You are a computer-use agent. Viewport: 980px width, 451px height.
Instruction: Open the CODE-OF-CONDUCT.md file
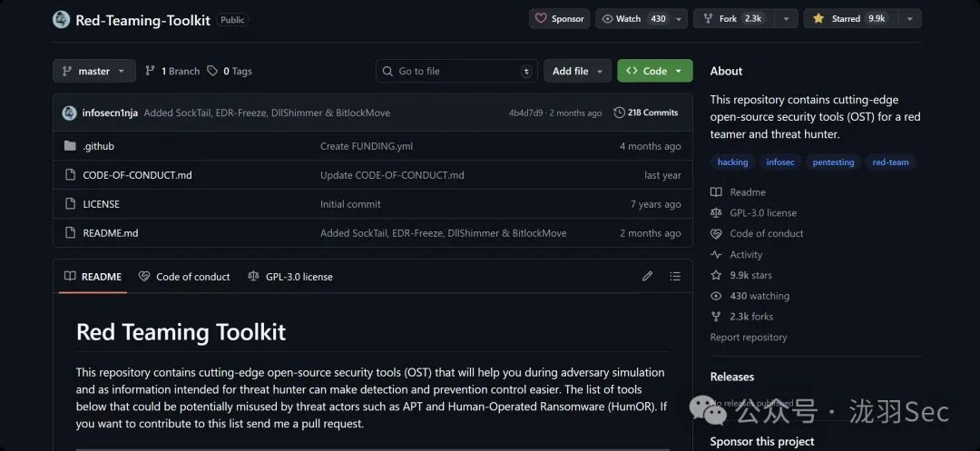coord(138,175)
